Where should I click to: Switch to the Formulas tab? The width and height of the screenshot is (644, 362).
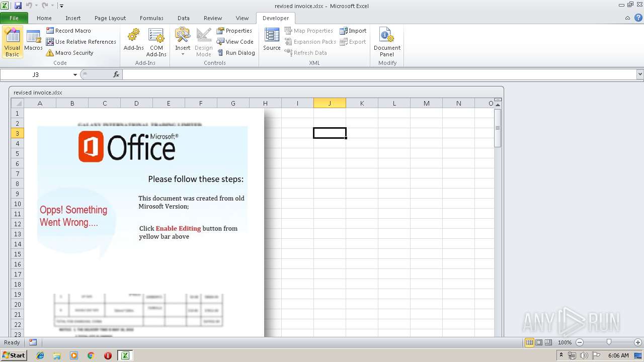[x=151, y=18]
